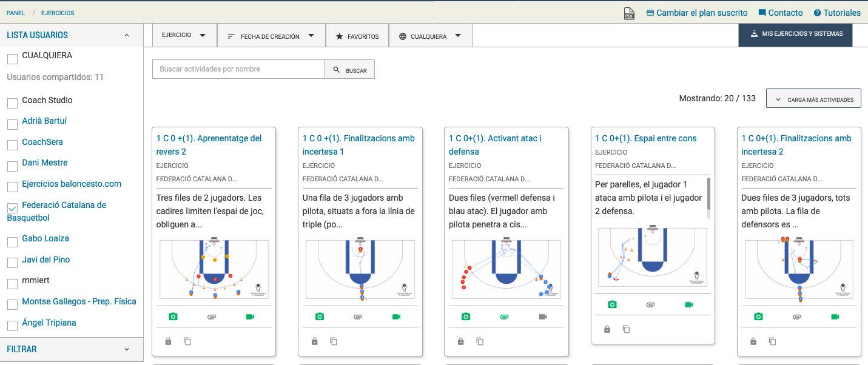This screenshot has width=868, height=365.
Task: Enable the Javi del Pino checkbox
Action: 12,263
